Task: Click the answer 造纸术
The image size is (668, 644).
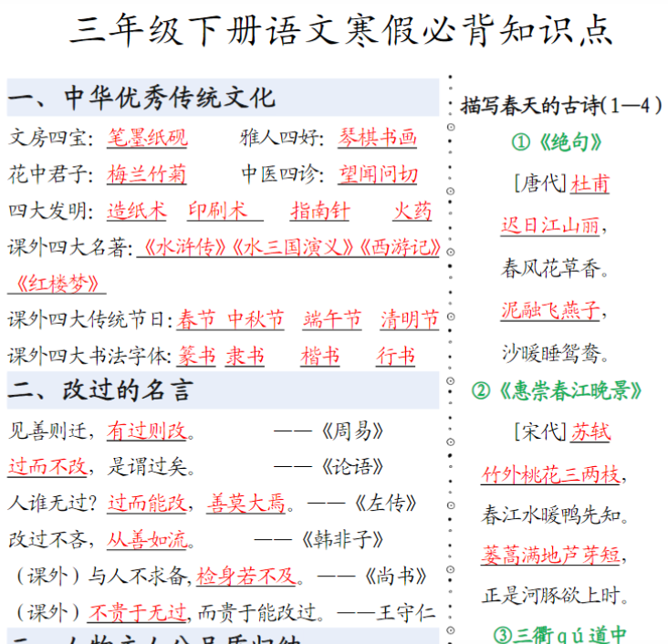Action: (x=137, y=211)
